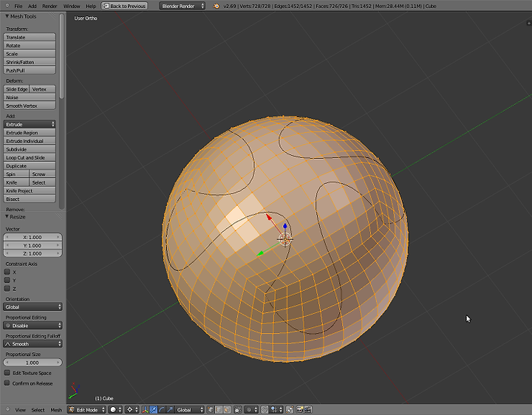The height and width of the screenshot is (415, 532).
Task: Click the Smooth Vertex button
Action: click(30, 106)
